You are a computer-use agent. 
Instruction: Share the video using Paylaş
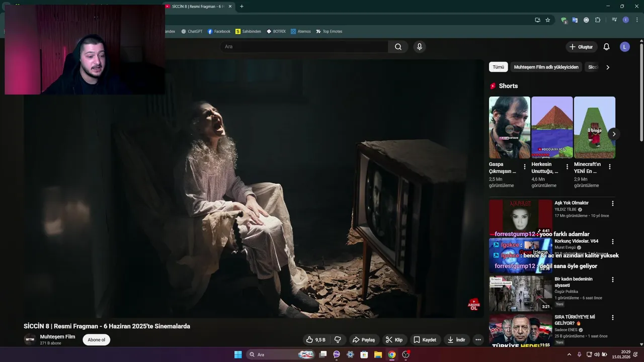(x=363, y=340)
